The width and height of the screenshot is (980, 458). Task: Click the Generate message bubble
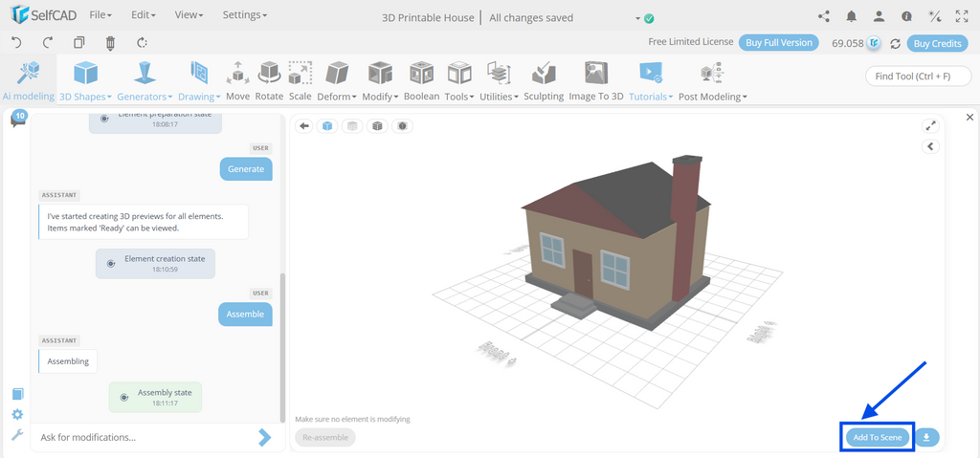246,168
